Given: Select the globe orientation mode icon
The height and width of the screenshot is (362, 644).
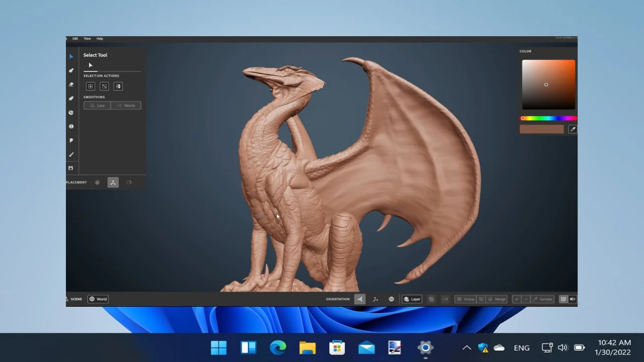Looking at the screenshot, I should click(391, 299).
